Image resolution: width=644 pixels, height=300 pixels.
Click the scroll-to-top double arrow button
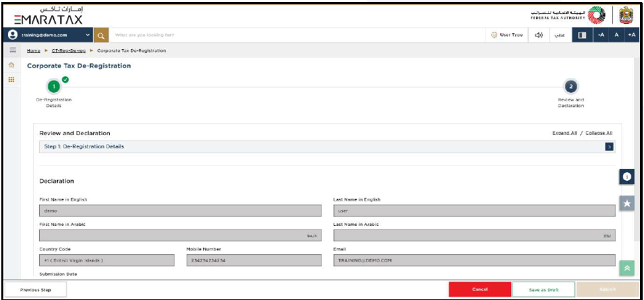(627, 268)
